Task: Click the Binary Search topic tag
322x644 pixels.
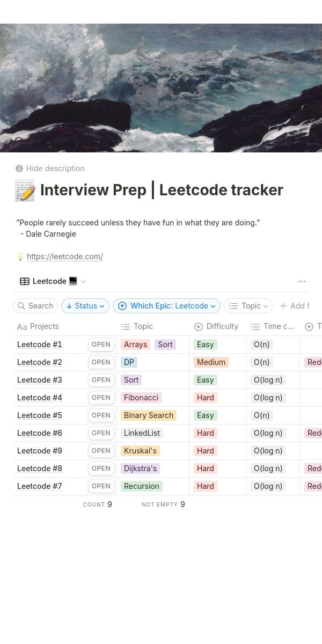Action: pyautogui.click(x=149, y=415)
